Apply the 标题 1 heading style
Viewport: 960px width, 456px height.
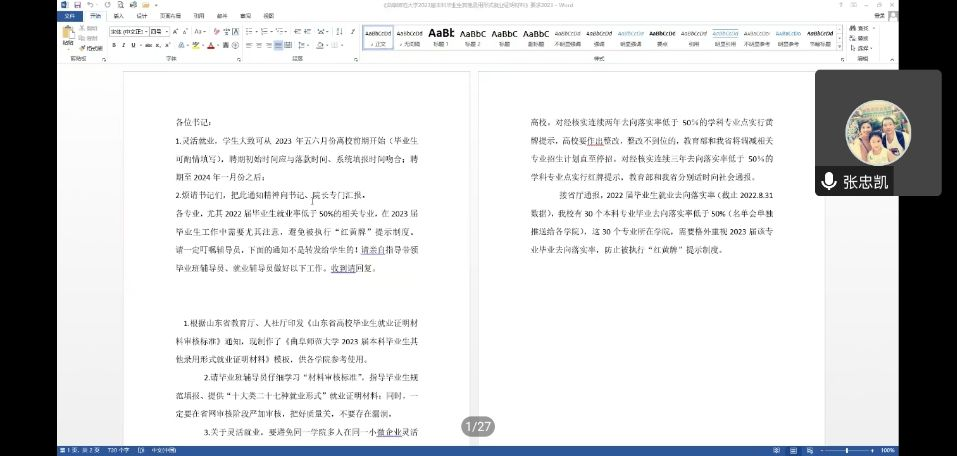[x=440, y=36]
